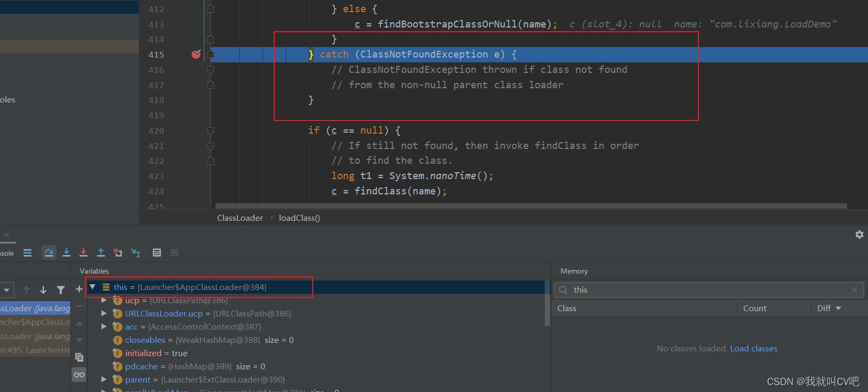Toggle the show watches glasses icon

click(79, 375)
